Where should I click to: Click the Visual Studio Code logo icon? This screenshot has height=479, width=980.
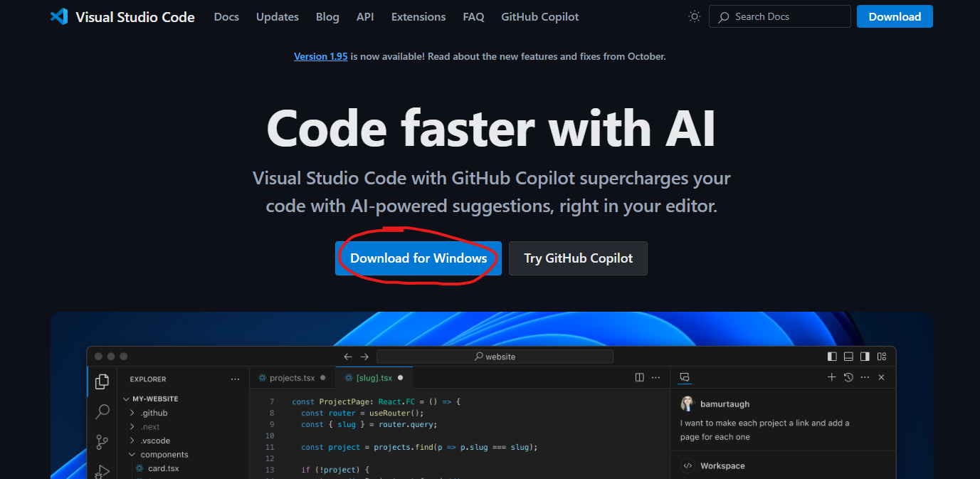click(58, 16)
